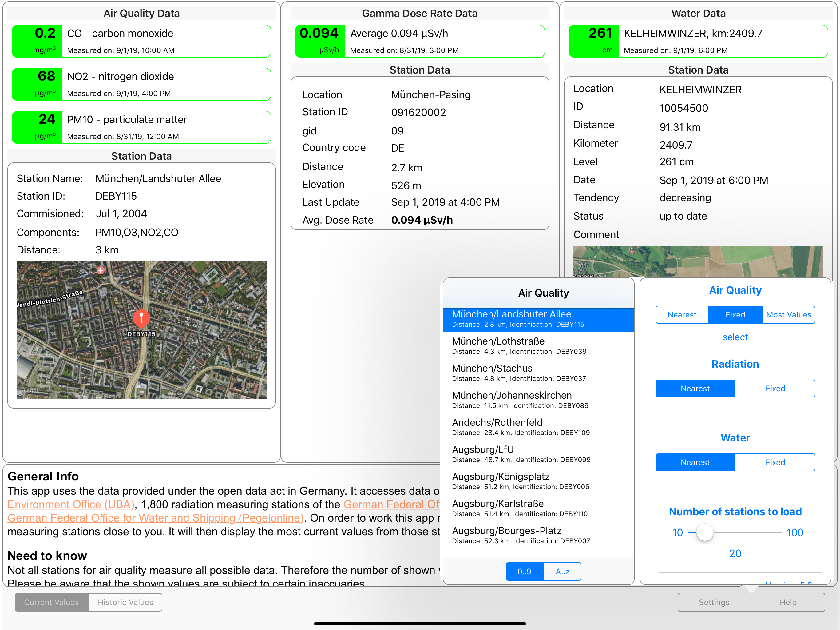This screenshot has width=840, height=630.
Task: Switch to Current Values tab
Action: pos(52,602)
